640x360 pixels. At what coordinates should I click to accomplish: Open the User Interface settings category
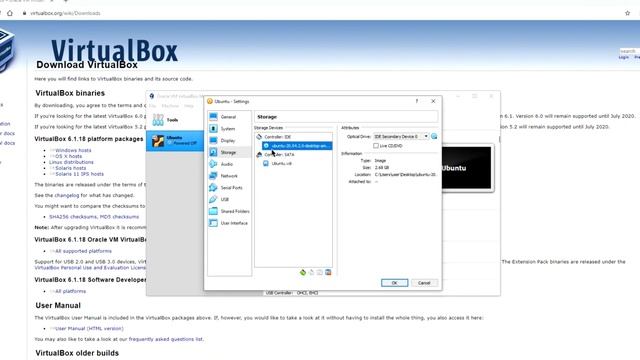(229, 223)
